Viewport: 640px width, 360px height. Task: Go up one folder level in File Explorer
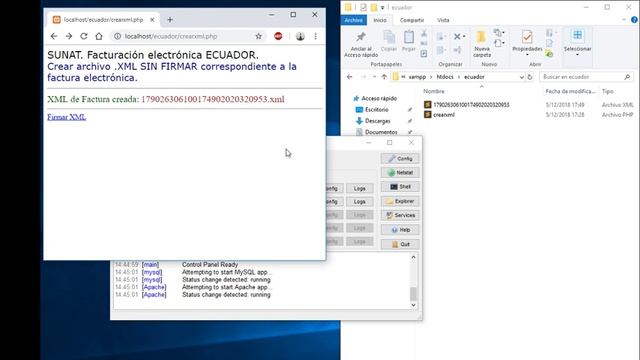(384, 77)
